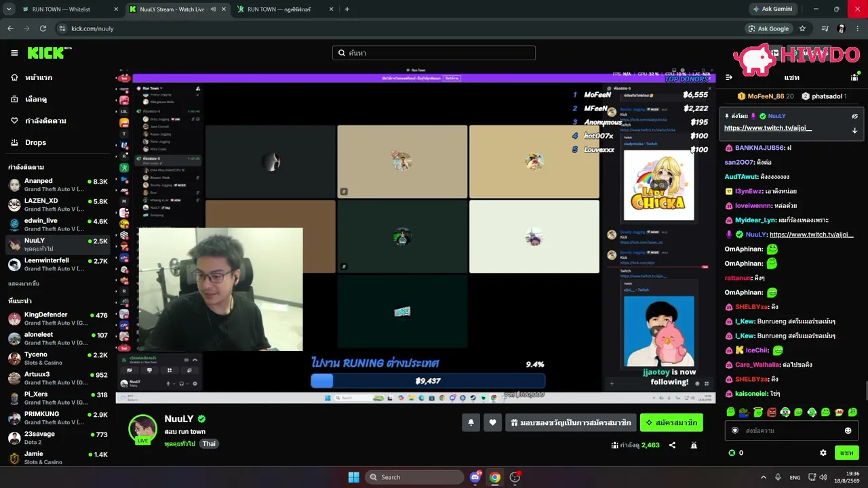Click the Windows taskbar Search box
This screenshot has height=488, width=868.
414,477
